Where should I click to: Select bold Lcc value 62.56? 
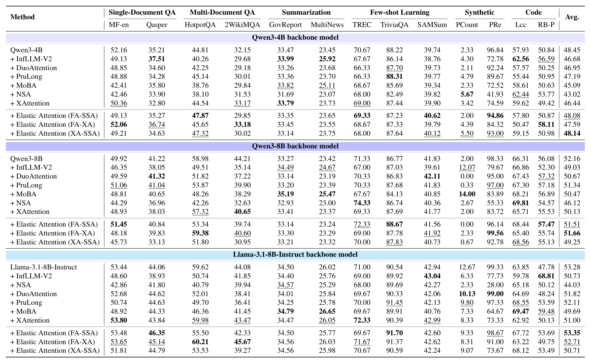click(521, 59)
